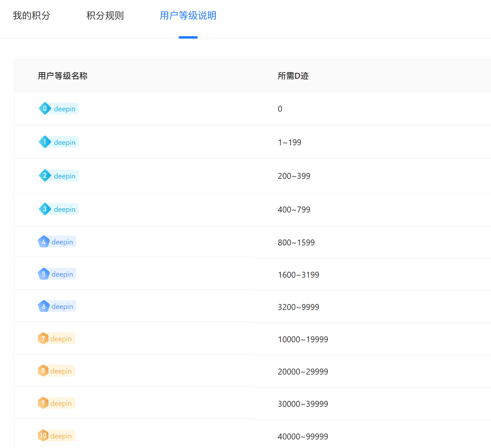
Task: Click the deepin label beside level 10
Action: pos(61,436)
